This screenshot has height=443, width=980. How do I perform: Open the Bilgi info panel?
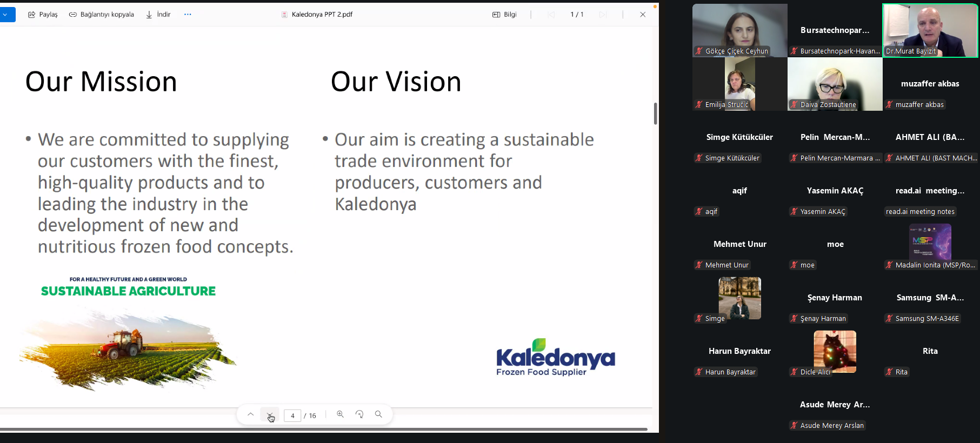click(x=504, y=15)
